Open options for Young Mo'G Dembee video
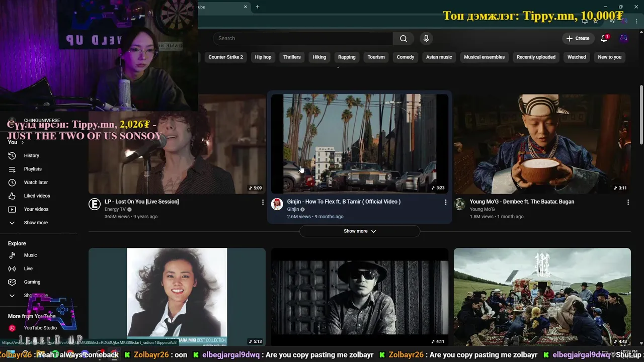The width and height of the screenshot is (644, 362). 628,202
